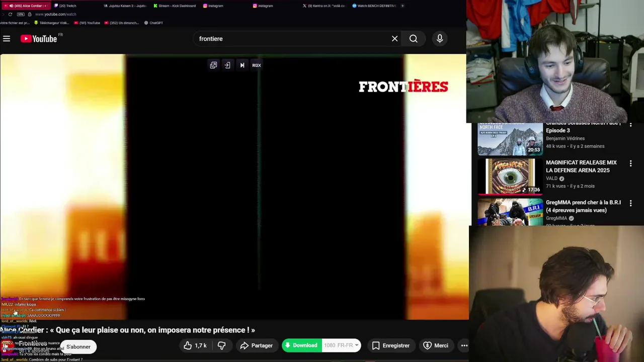Save the video with Enregistrer
The image size is (644, 362).
click(390, 345)
